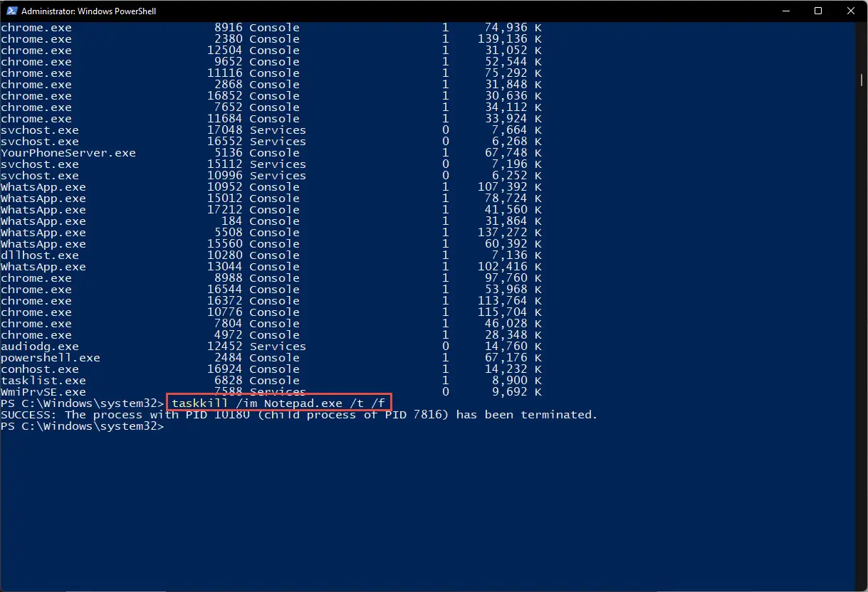Image resolution: width=868 pixels, height=592 pixels.
Task: Select WhatsApp.exe PID 10952
Action: click(x=225, y=187)
